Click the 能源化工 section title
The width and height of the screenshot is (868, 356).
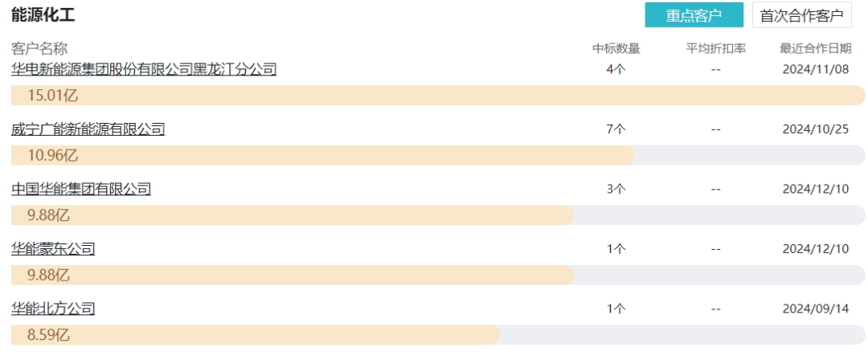pos(43,14)
